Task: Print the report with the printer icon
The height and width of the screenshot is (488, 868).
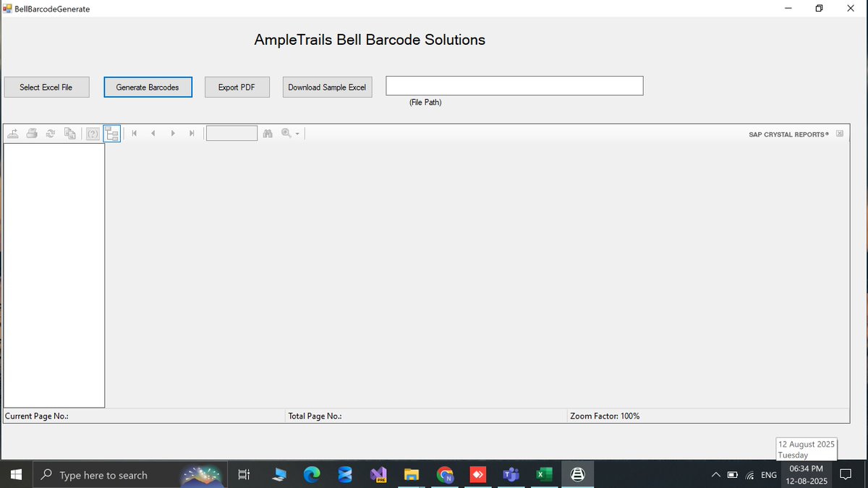Action: coord(32,133)
